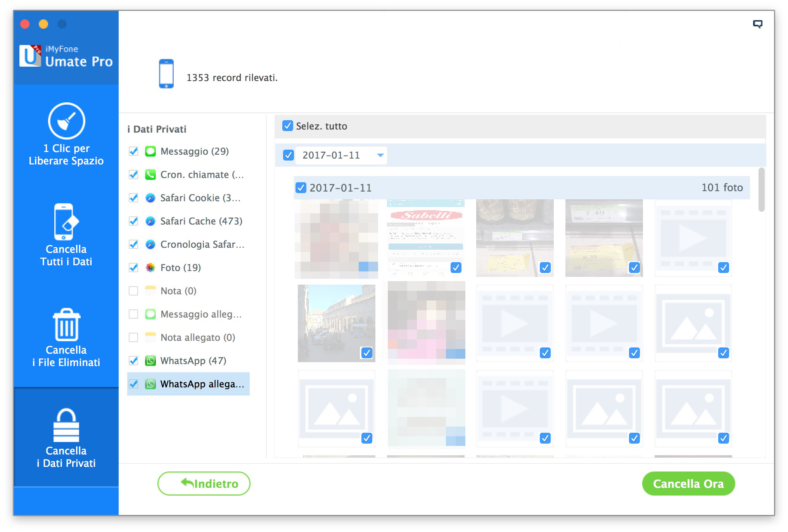Click the Foto app icon in the list

150,268
